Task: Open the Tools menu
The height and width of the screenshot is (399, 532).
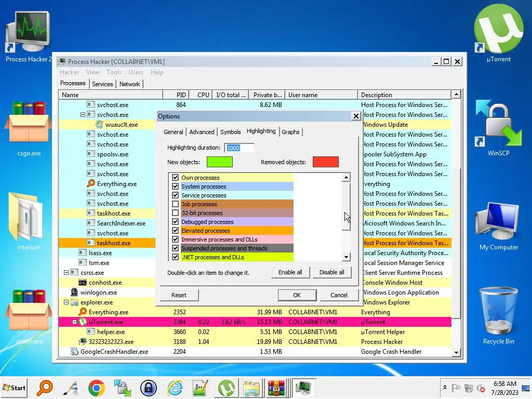Action: click(x=114, y=72)
